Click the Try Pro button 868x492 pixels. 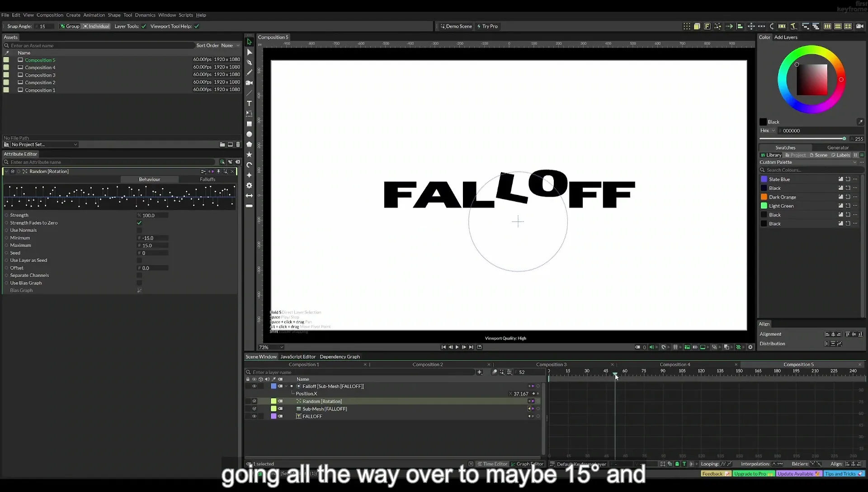pyautogui.click(x=487, y=26)
